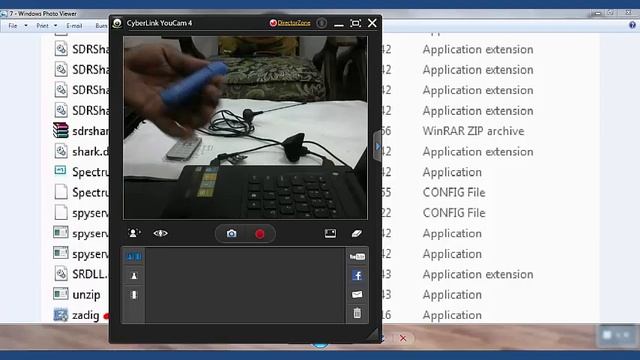The height and width of the screenshot is (360, 640).
Task: Open the desktop capture icon next to eraser
Action: point(330,233)
